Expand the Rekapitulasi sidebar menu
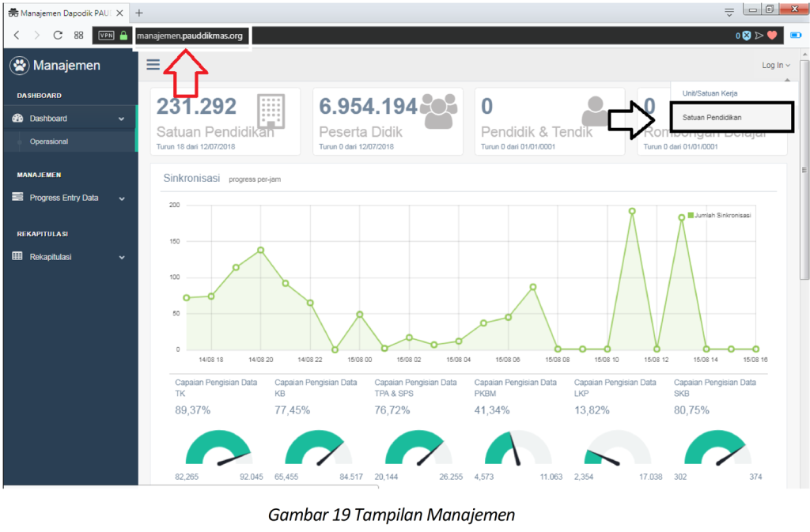810x532 pixels. pos(69,257)
